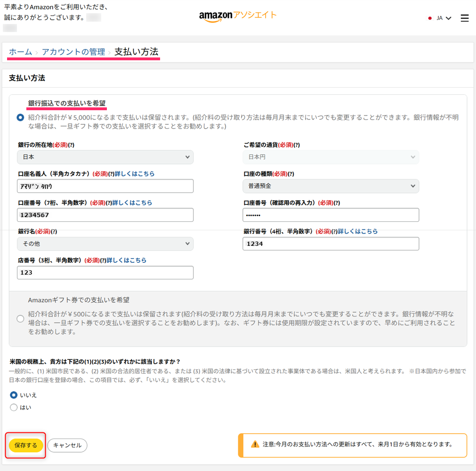Click the (?) help beside 口座番号 7桁 label
The height and width of the screenshot is (471, 476).
coord(109,203)
